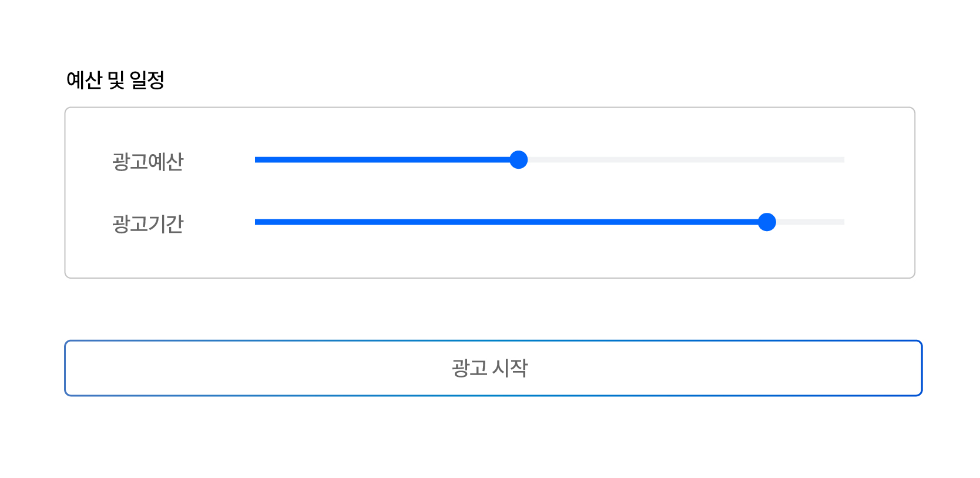Click empty space below 광고기간 label inside the panel

point(148,258)
